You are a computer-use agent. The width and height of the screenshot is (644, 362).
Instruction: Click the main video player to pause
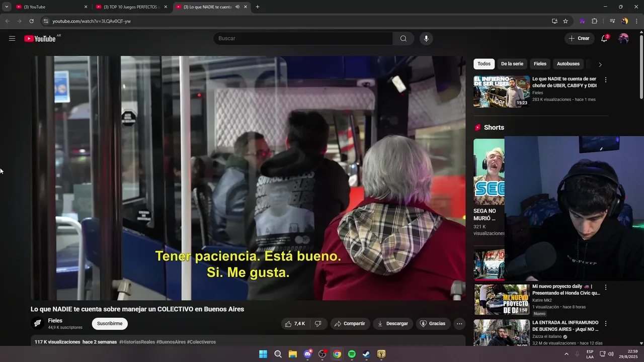248,178
